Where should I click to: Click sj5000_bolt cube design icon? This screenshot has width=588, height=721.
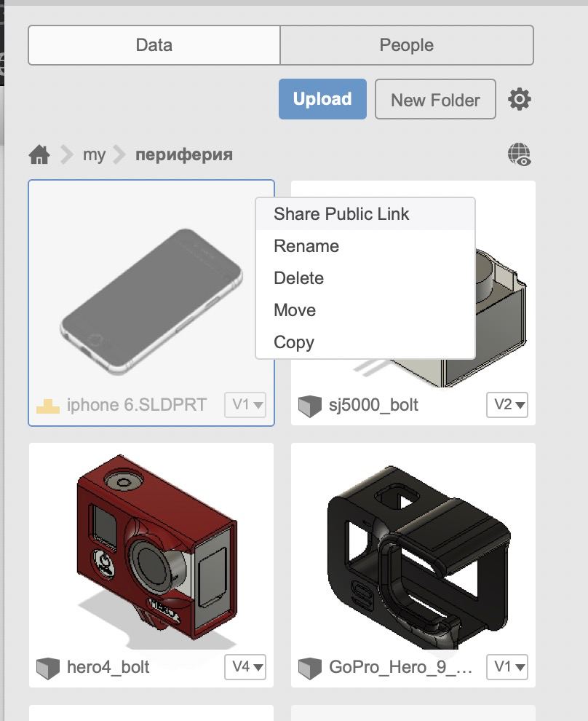tap(309, 406)
